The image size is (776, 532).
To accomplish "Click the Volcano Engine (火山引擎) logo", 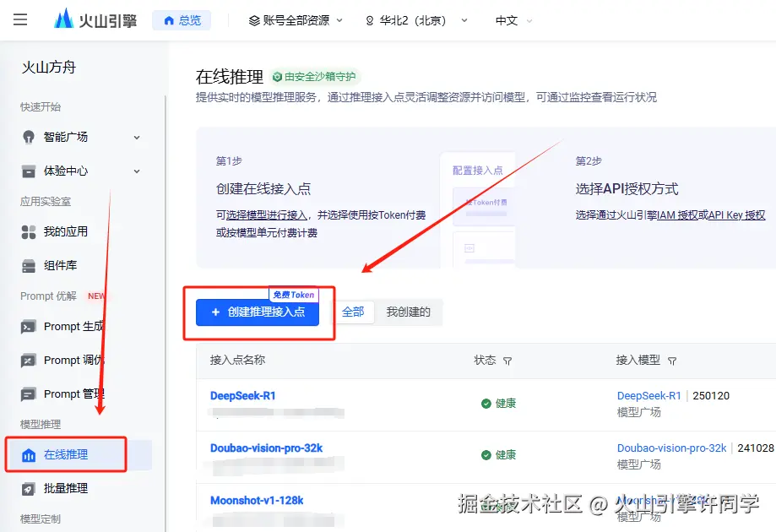I will (95, 19).
